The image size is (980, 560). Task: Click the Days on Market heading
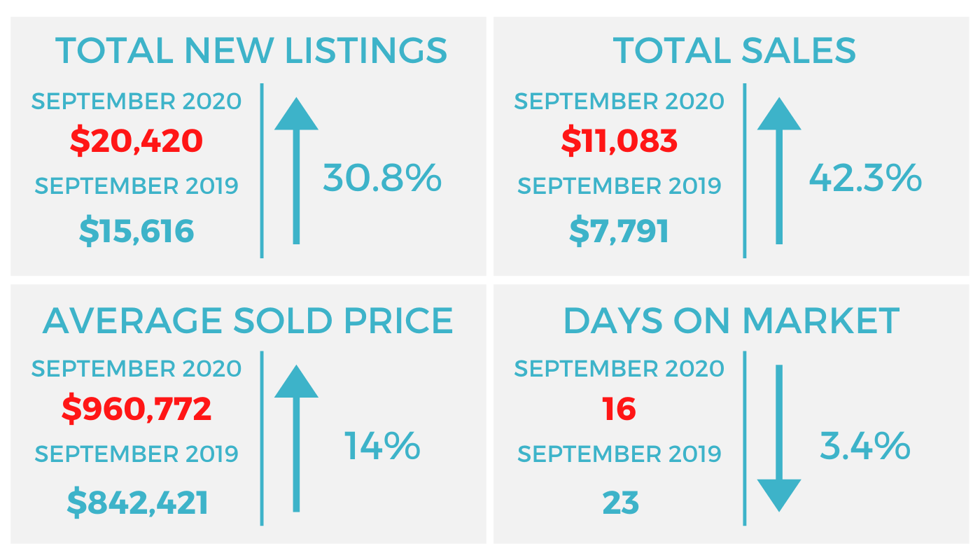731,320
